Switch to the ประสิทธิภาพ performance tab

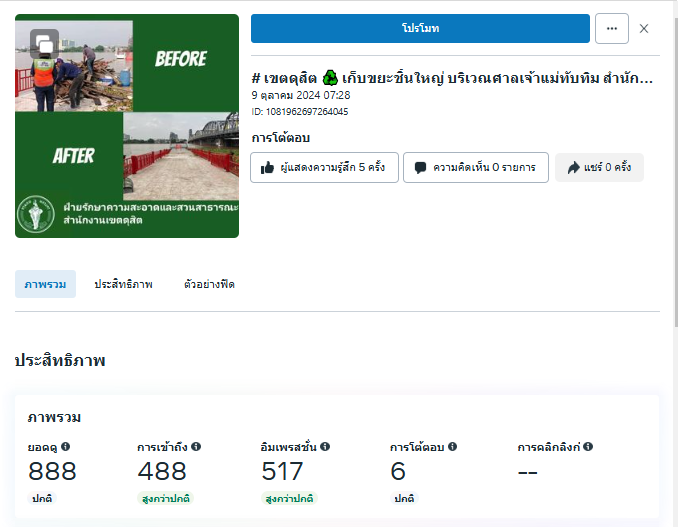[x=123, y=284]
